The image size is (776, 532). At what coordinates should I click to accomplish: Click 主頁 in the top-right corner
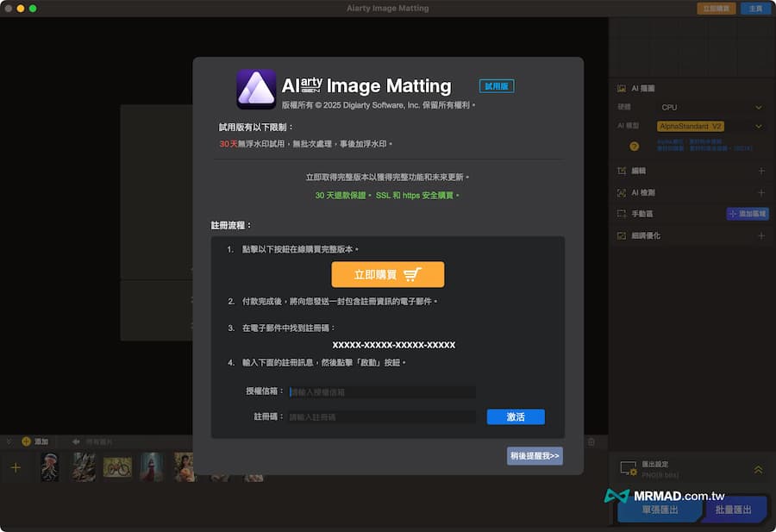point(754,8)
